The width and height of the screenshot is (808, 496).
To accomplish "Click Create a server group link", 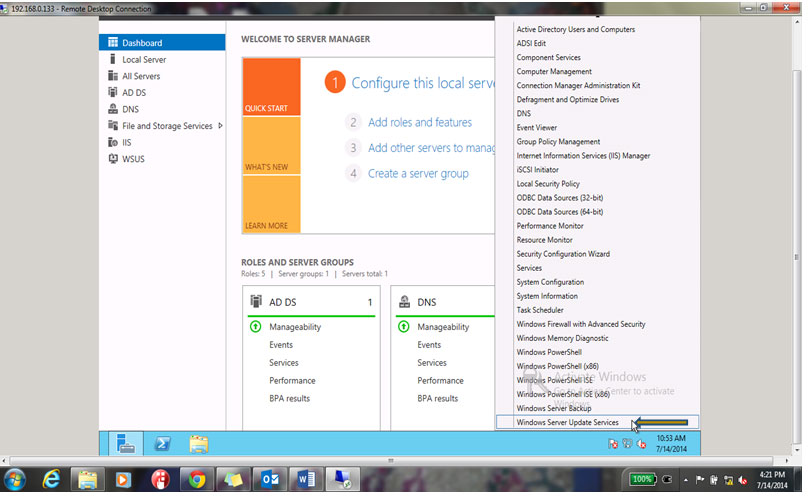I will click(x=418, y=174).
